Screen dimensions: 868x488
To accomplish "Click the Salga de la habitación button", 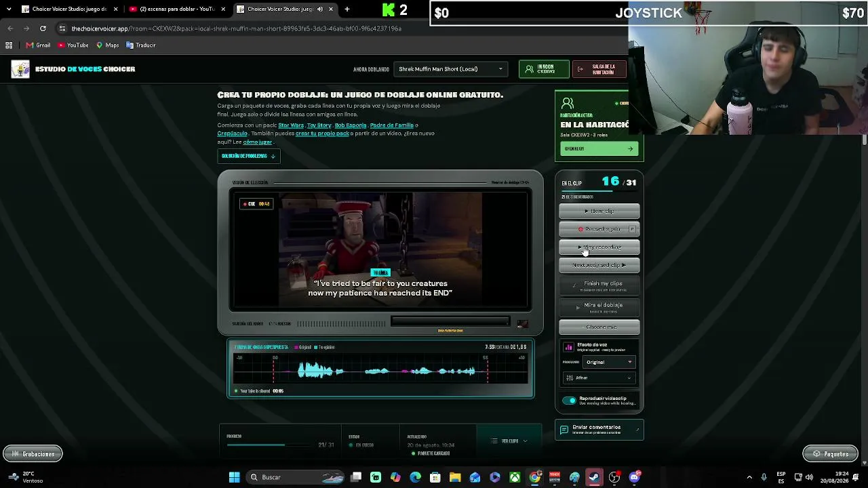I will click(599, 69).
